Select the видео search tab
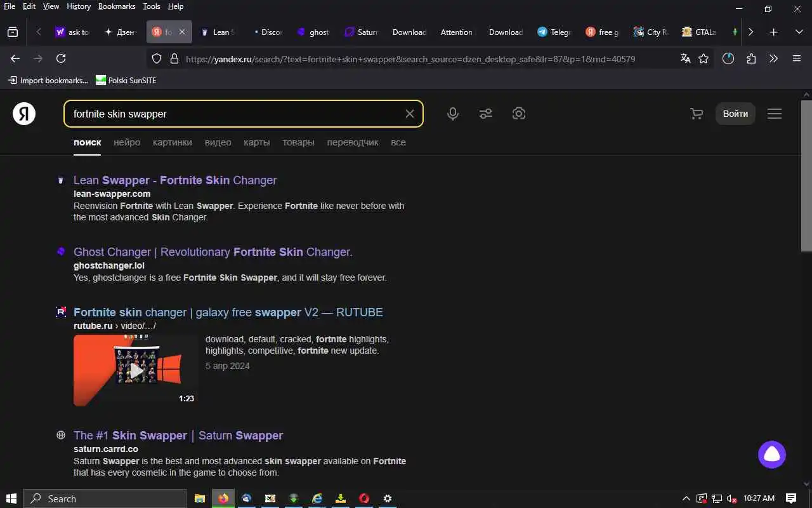This screenshot has width=812, height=508. [218, 142]
